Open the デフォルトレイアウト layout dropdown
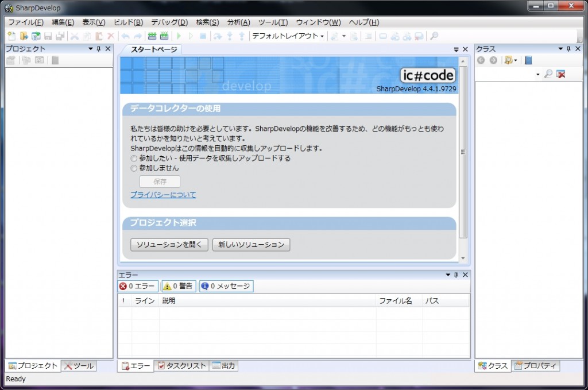 click(x=287, y=36)
